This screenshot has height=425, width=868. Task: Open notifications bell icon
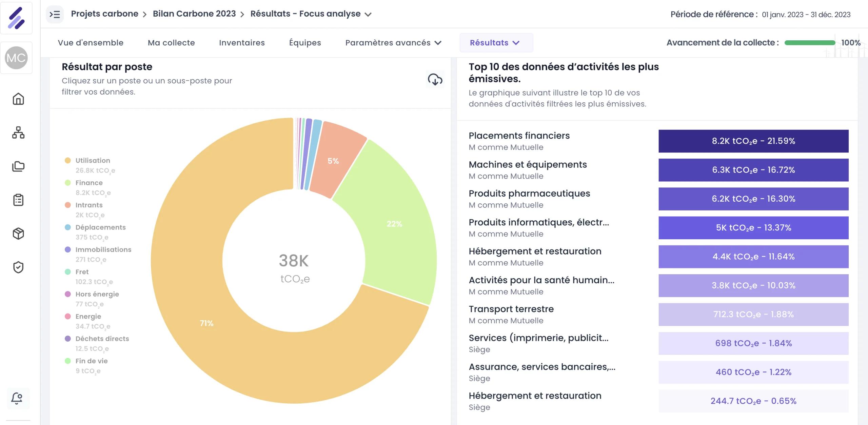tap(17, 398)
